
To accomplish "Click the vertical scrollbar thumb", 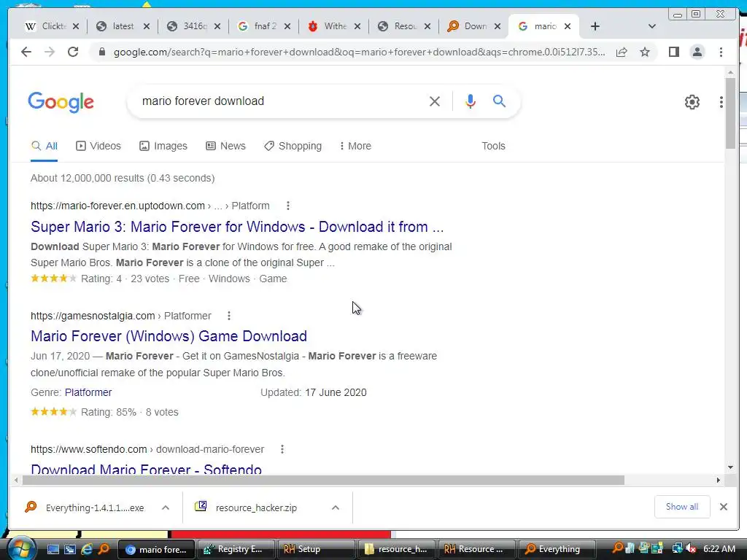I will tap(730, 113).
